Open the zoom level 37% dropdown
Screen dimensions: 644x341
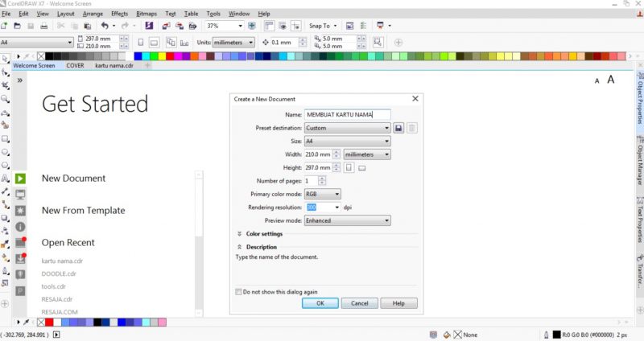[240, 26]
